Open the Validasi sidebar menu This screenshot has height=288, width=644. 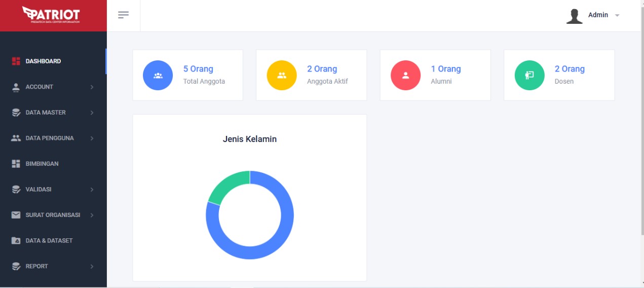point(39,190)
